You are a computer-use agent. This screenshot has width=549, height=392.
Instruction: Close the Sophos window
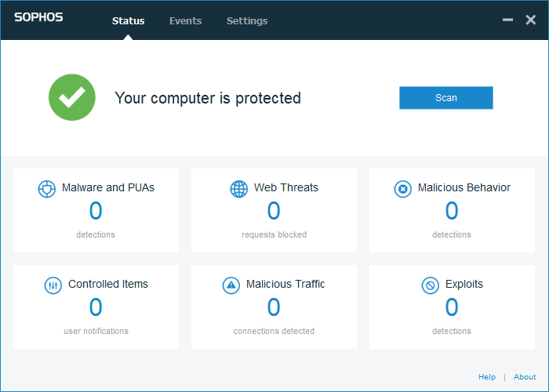531,20
